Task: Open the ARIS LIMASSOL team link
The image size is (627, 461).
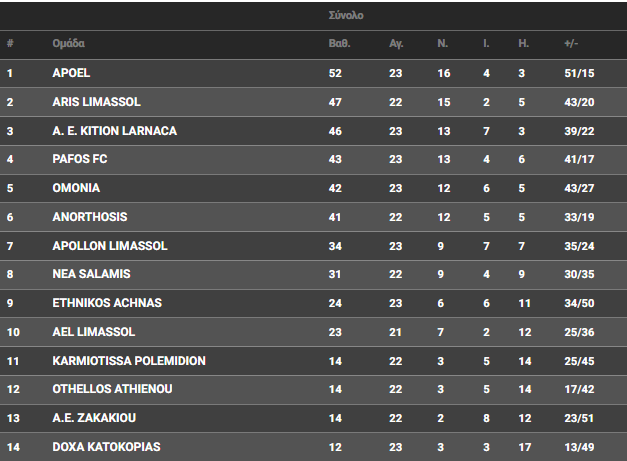Action: coord(96,102)
